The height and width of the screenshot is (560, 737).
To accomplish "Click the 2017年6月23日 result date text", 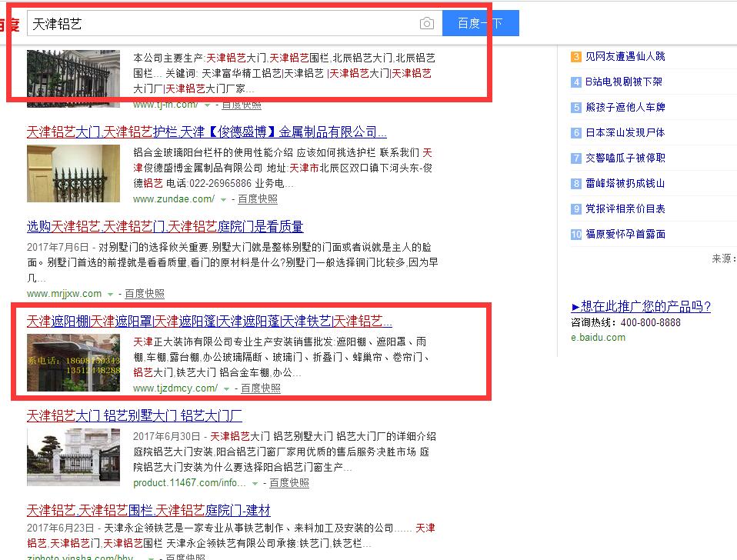I will click(x=60, y=528).
